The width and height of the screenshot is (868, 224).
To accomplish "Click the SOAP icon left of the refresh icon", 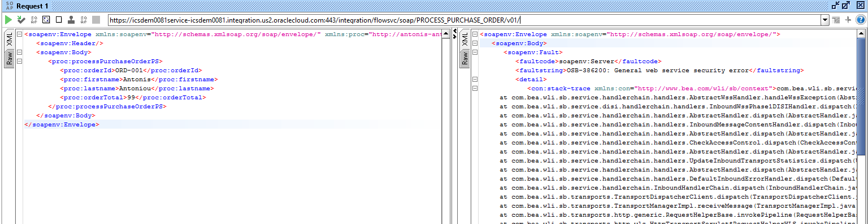I will click(x=33, y=20).
